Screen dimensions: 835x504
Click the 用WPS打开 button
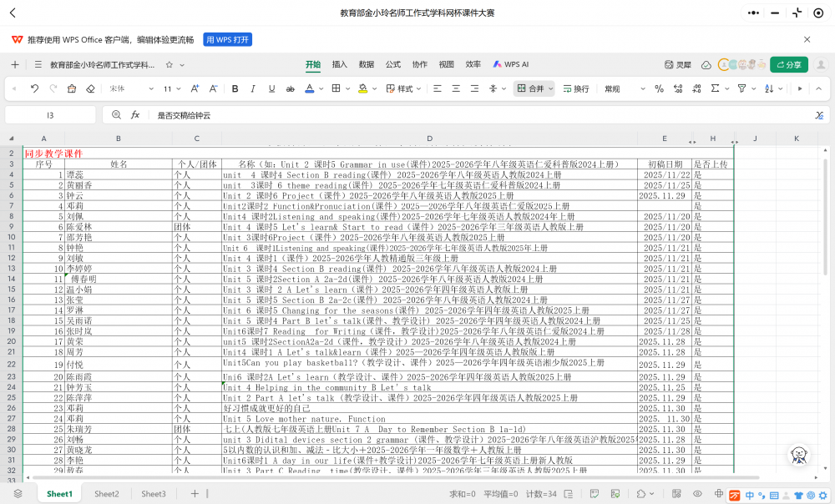227,39
